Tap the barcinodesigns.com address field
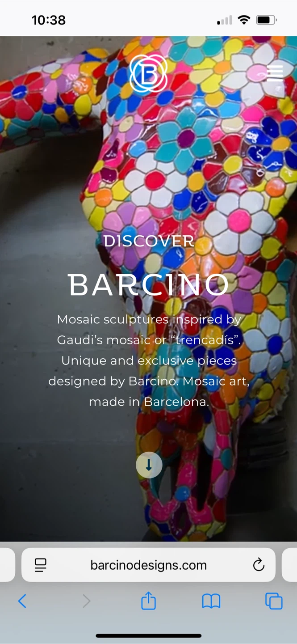This screenshot has height=644, width=297. coord(148,565)
